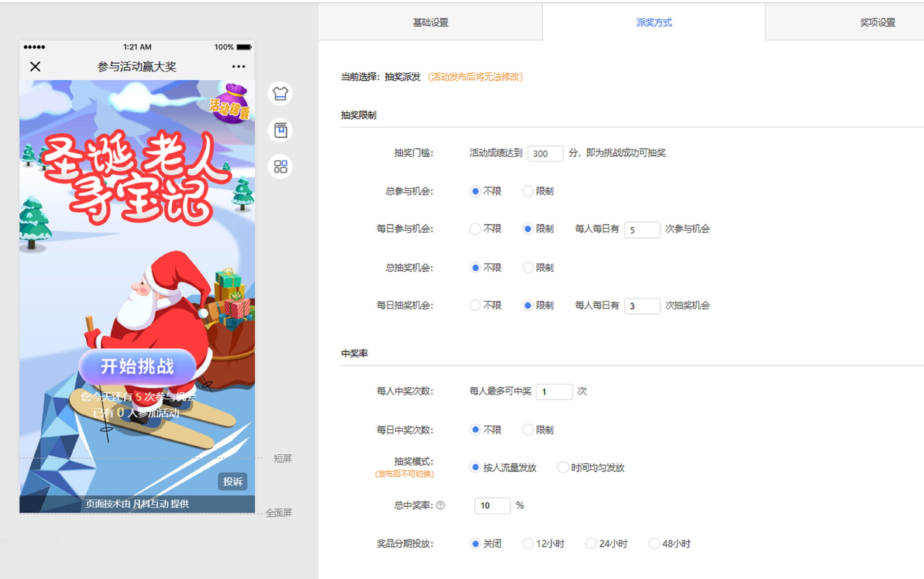Screen dimensions: 924x579
Task: Select 限制 for 总抽奖机会
Action: click(x=528, y=268)
